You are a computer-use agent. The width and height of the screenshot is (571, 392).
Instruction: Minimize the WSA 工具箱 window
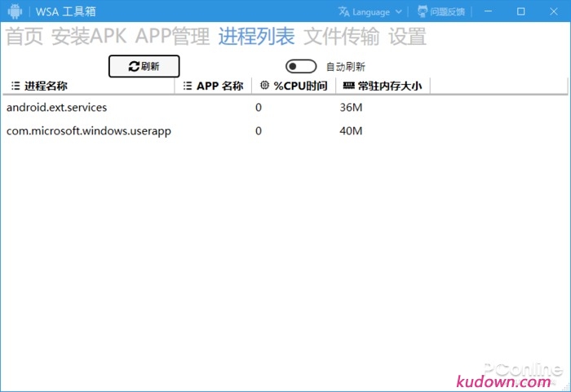click(488, 11)
